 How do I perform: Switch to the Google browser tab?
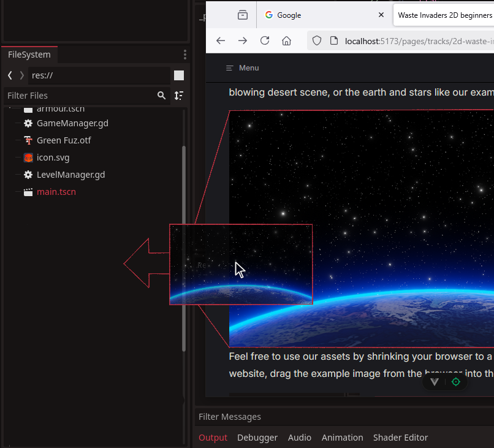(x=324, y=15)
